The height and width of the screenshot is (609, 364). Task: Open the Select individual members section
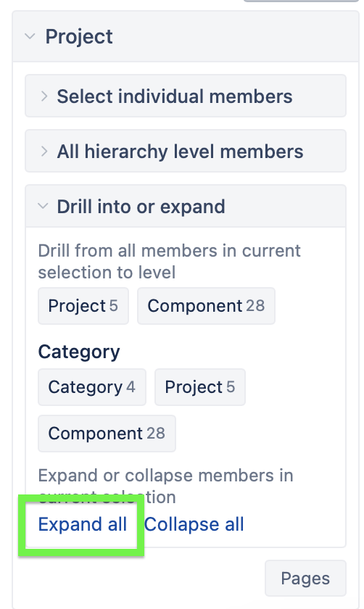click(x=186, y=96)
